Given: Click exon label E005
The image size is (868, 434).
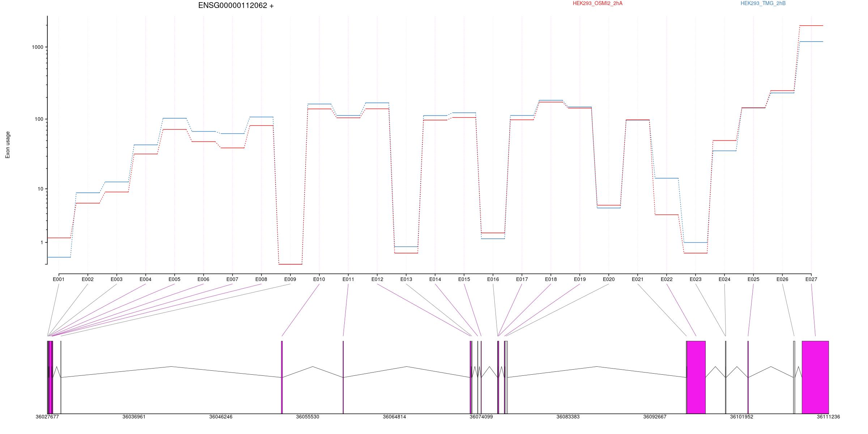Looking at the screenshot, I should tap(174, 279).
